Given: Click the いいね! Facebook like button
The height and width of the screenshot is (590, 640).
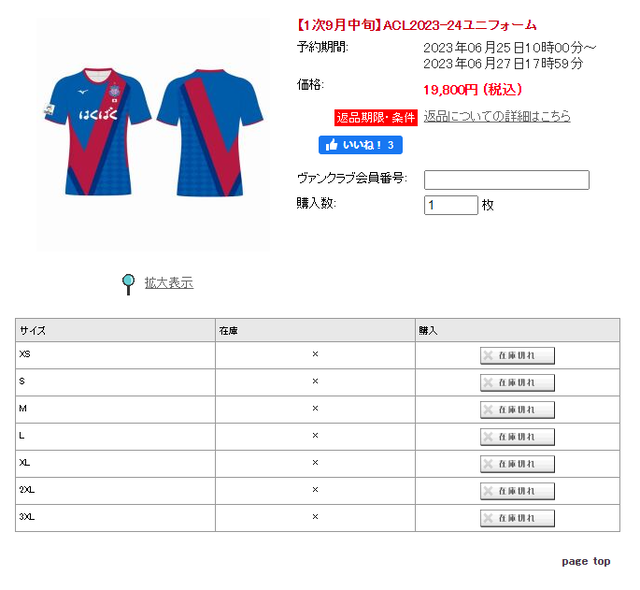Looking at the screenshot, I should click(360, 145).
